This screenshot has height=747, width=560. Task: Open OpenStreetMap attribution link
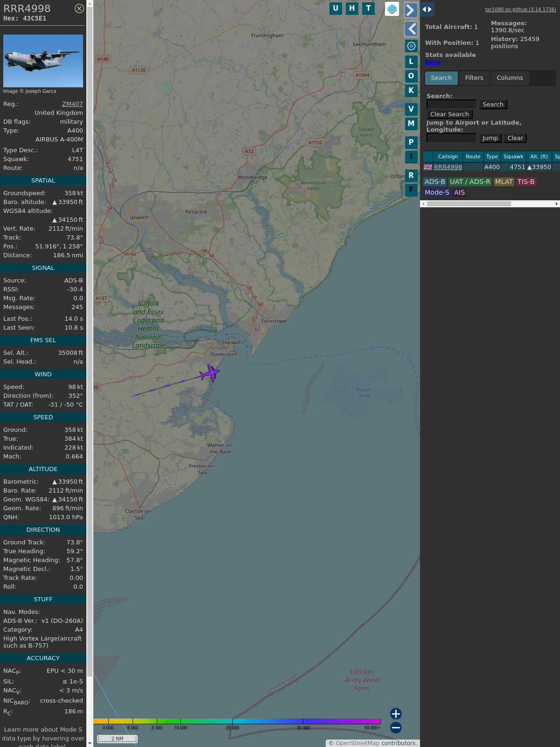(357, 743)
